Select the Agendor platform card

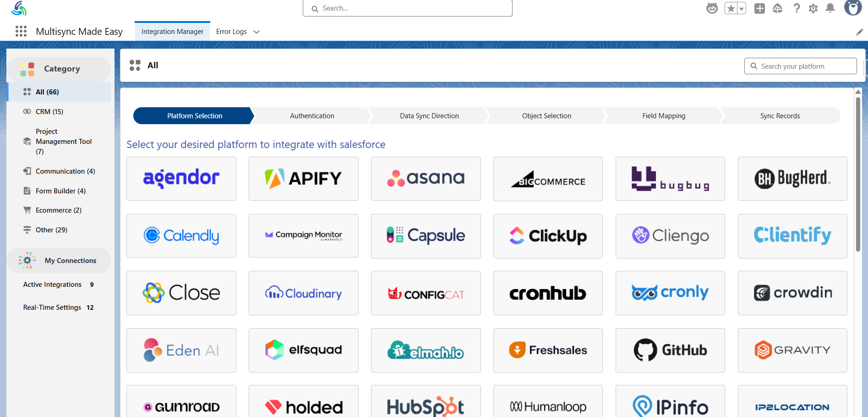pos(181,179)
